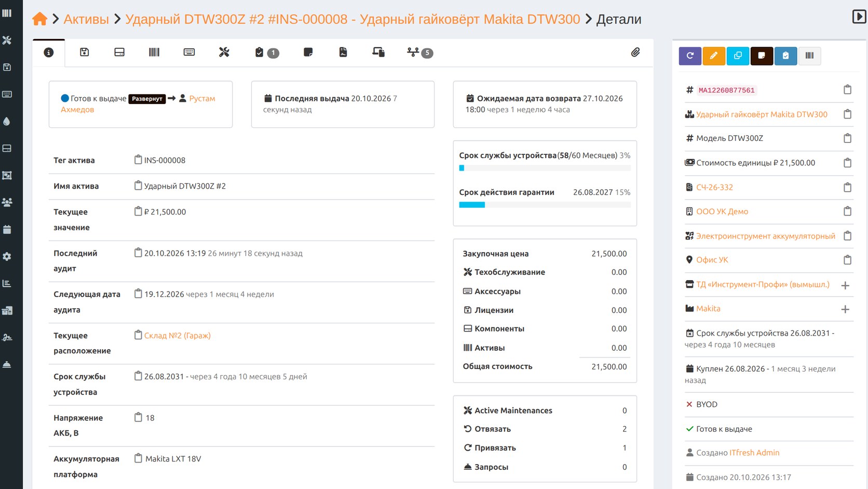Image resolution: width=868 pixels, height=489 pixels.
Task: Open assets via sidebar barcode icon
Action: 7,13
